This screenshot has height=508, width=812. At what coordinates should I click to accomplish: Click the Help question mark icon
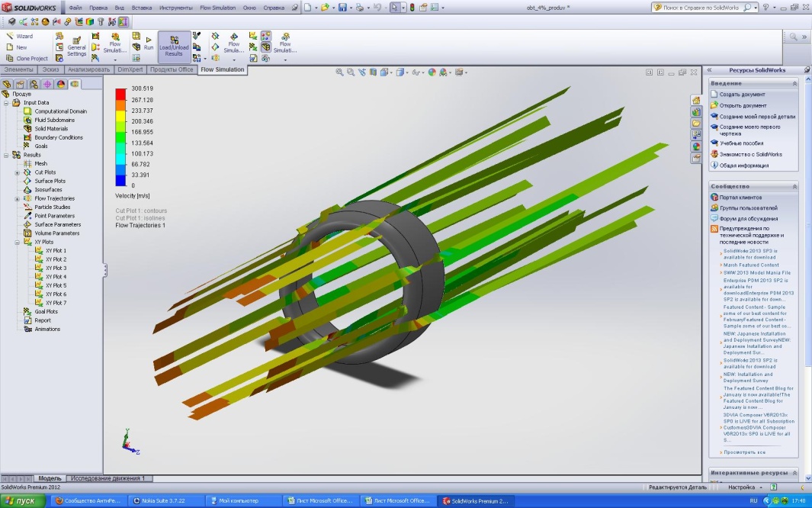[x=766, y=8]
